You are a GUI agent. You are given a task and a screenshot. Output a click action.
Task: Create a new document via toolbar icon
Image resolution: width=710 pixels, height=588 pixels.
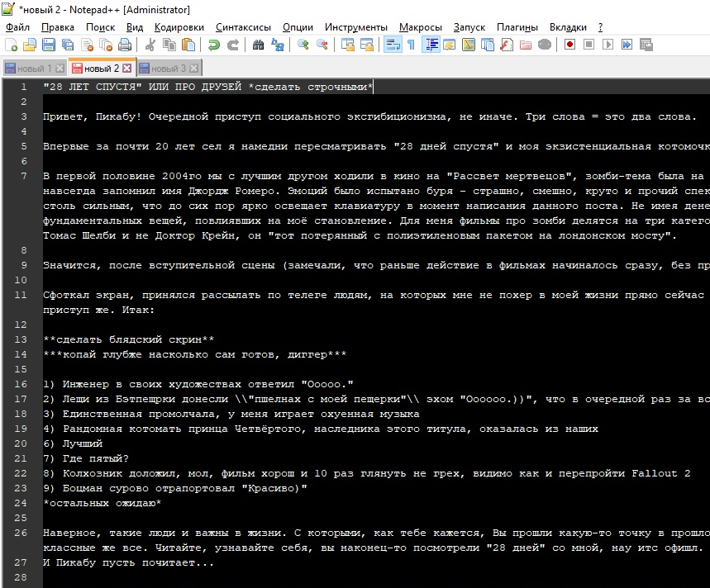point(11,45)
